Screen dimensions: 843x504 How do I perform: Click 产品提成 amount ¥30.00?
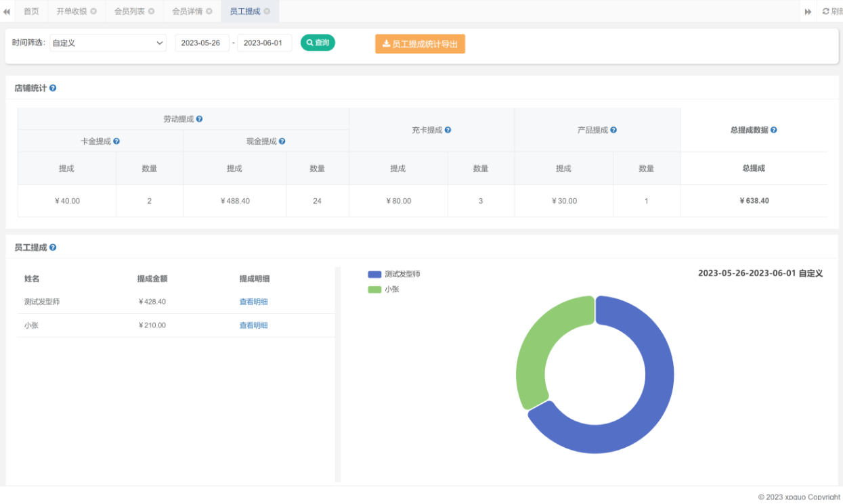564,201
